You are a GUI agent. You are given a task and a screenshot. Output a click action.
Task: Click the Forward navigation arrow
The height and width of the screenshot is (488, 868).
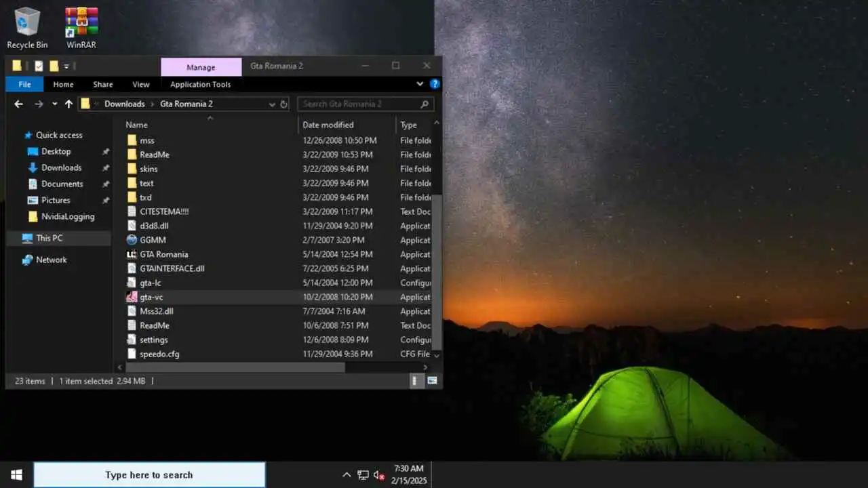[39, 104]
